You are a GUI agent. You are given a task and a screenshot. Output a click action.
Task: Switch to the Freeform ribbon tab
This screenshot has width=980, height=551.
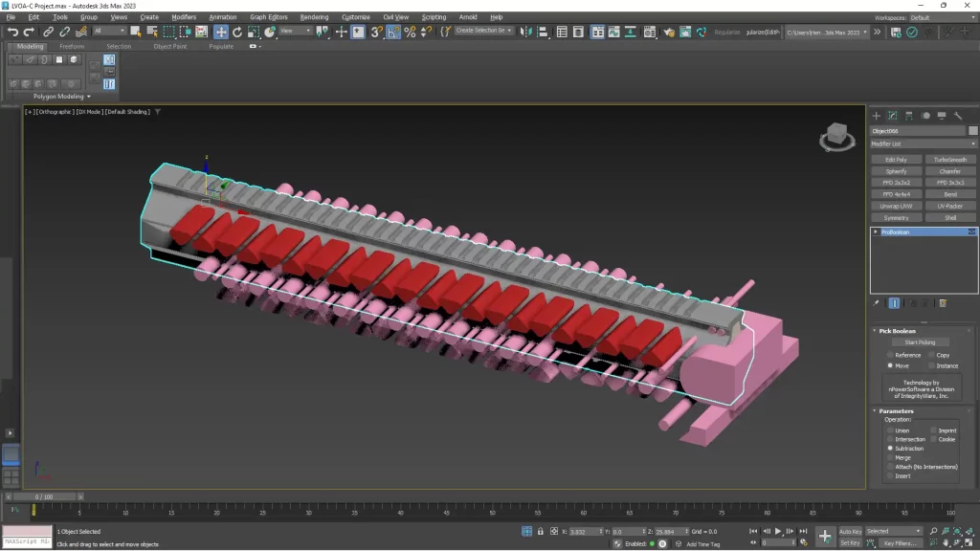pos(72,46)
